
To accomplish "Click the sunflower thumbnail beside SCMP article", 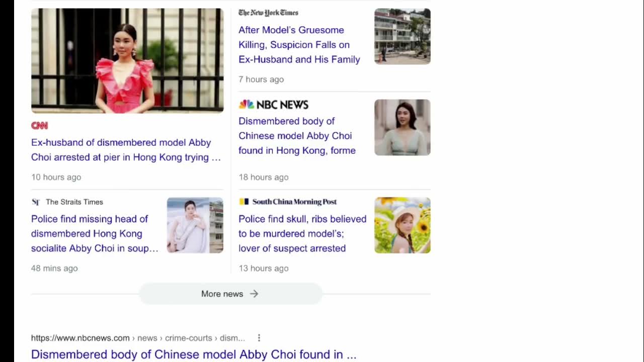I will tap(403, 225).
